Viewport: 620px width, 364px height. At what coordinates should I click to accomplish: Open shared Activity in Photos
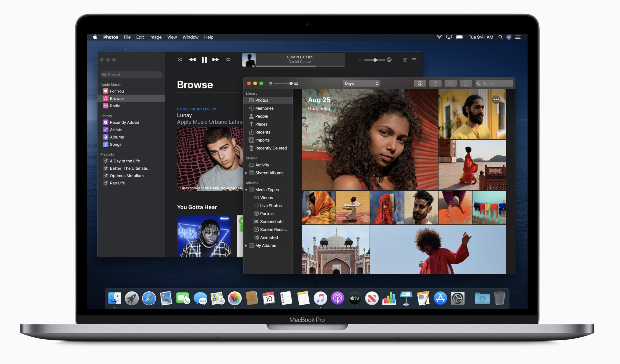coord(268,165)
